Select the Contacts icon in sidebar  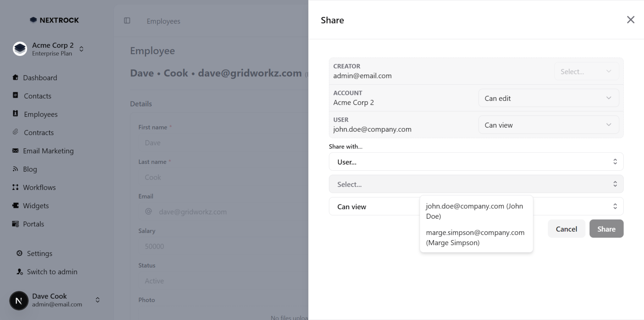tap(16, 96)
